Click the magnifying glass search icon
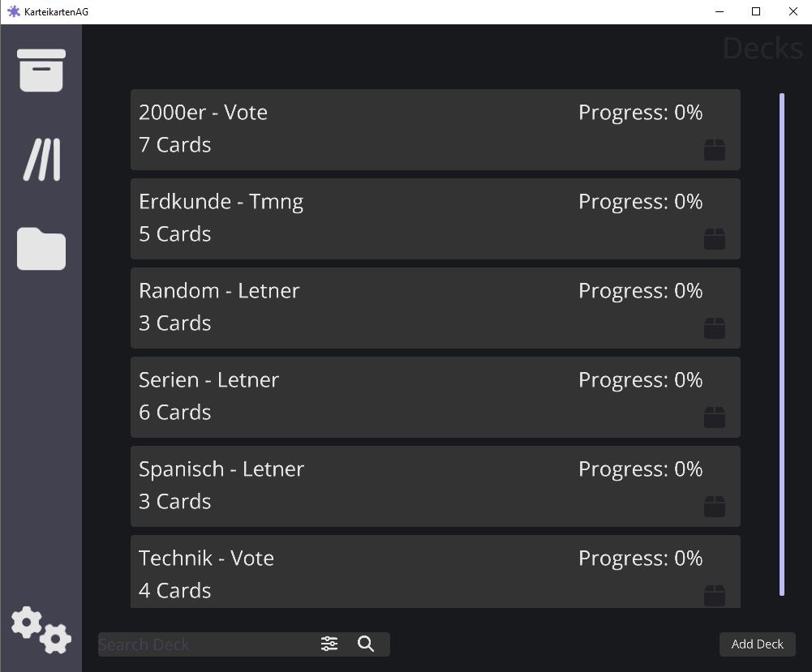Viewport: 812px width, 672px height. 366,644
